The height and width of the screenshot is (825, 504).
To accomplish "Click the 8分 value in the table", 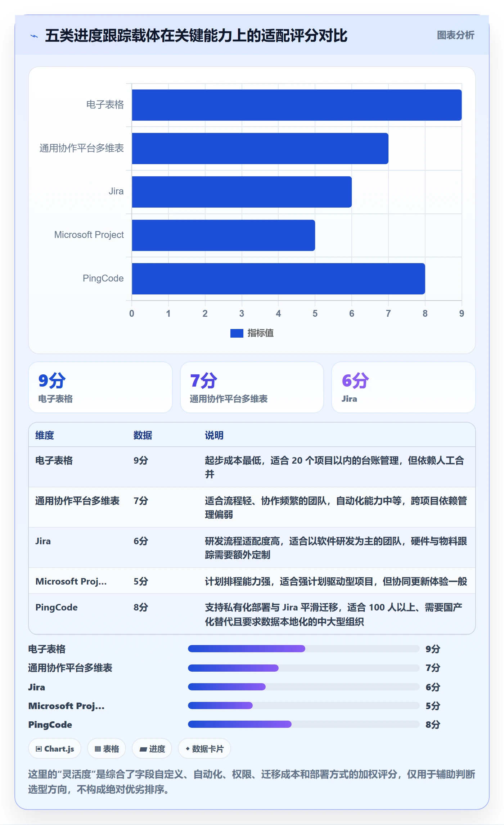I will click(x=141, y=608).
